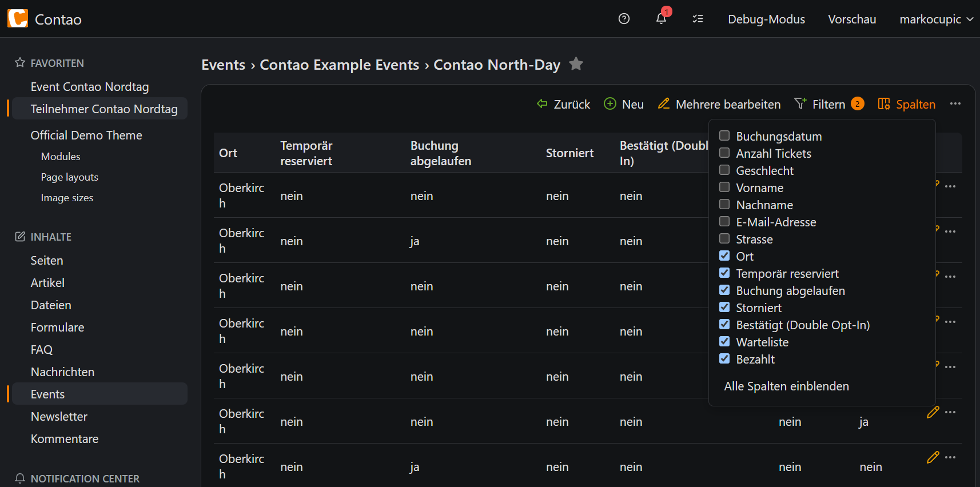Viewport: 980px width, 487px height.
Task: Open Nachrichten in the sidebar
Action: (62, 372)
